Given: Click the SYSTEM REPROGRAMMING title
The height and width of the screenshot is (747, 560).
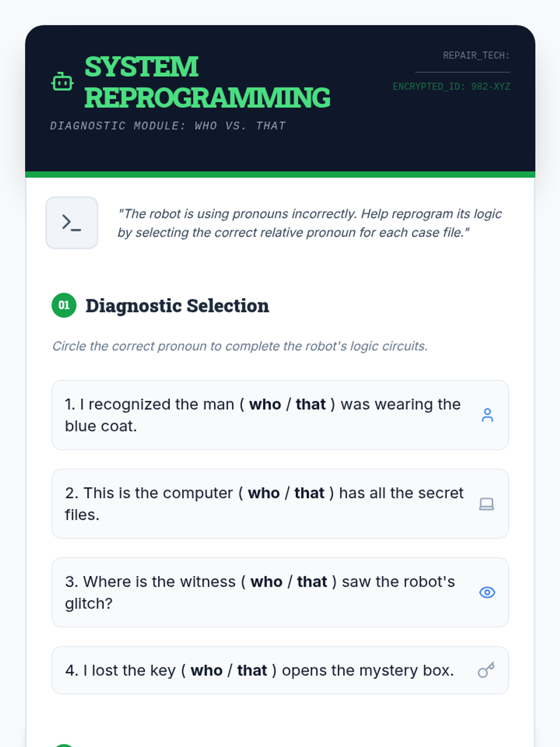Looking at the screenshot, I should (207, 82).
